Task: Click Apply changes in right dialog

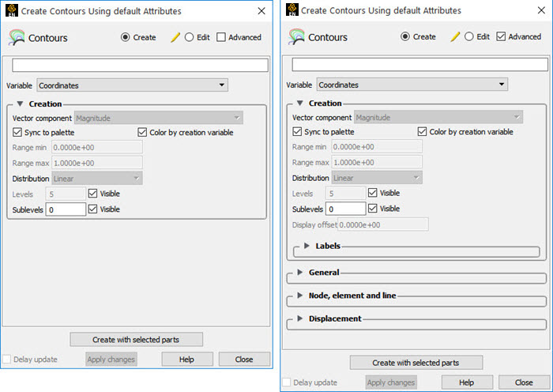Action: (x=391, y=383)
